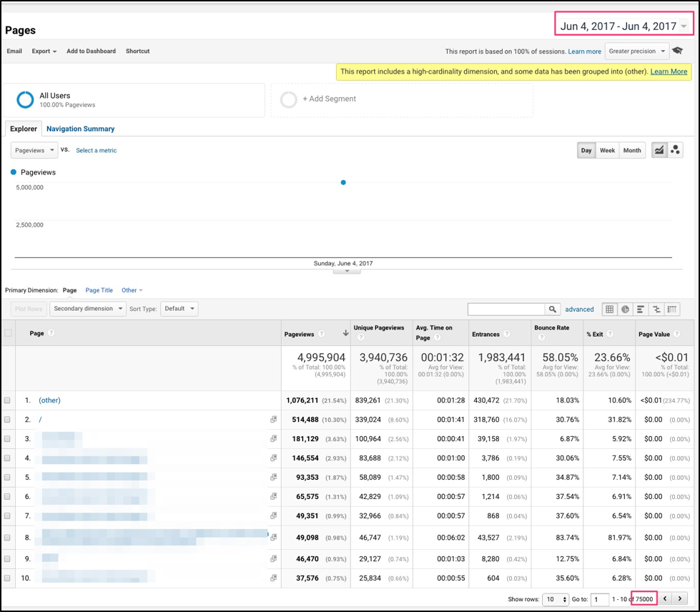The height and width of the screenshot is (612, 700).
Task: Check the select-all rows checkbox in table header
Action: [x=9, y=333]
